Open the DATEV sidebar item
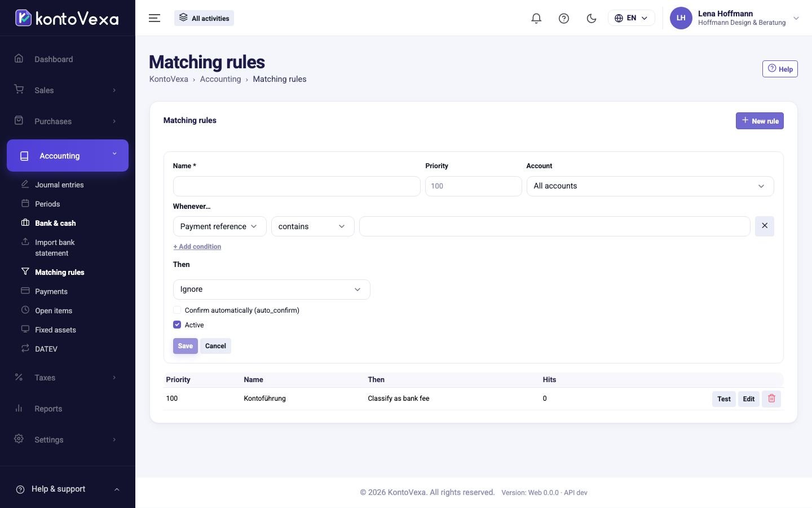 coord(46,349)
